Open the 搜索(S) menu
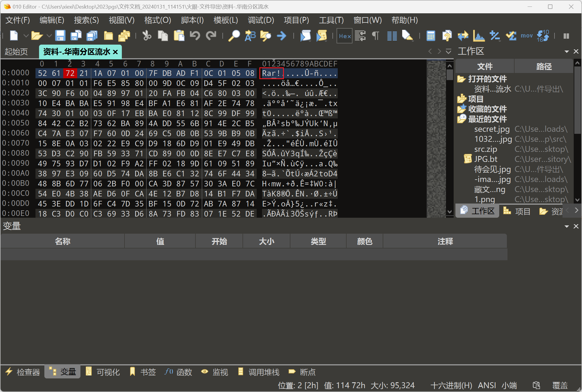Screen dimensions: 582x392 pos(86,20)
